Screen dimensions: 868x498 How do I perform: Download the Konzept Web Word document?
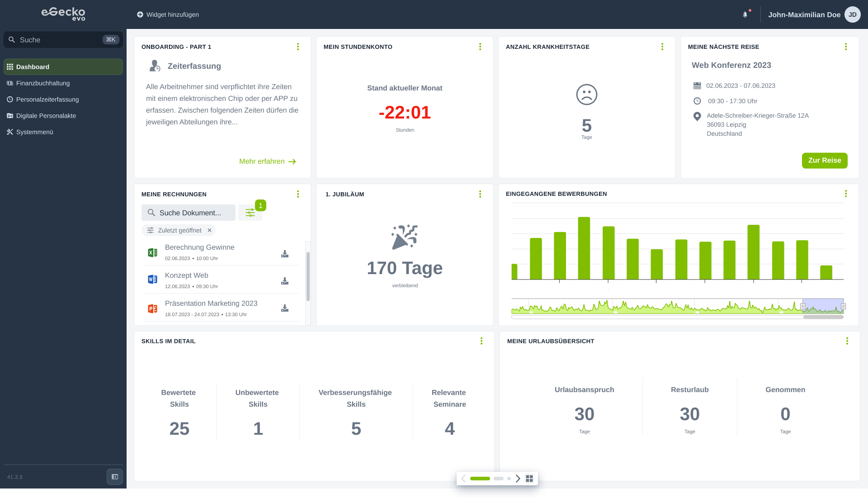pos(285,281)
